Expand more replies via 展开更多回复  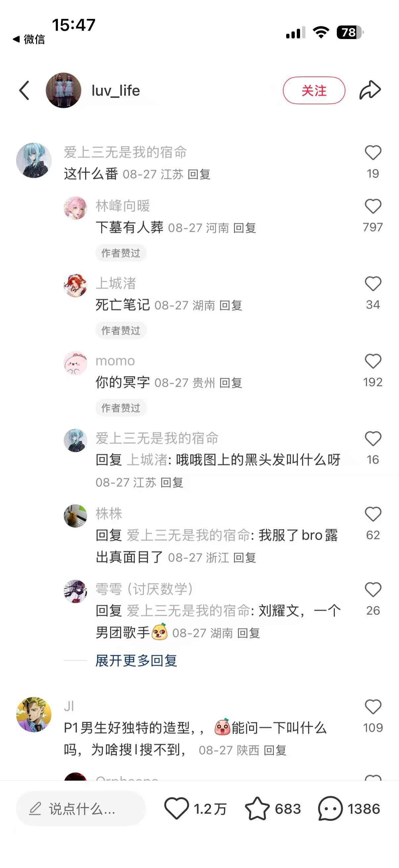point(136,660)
